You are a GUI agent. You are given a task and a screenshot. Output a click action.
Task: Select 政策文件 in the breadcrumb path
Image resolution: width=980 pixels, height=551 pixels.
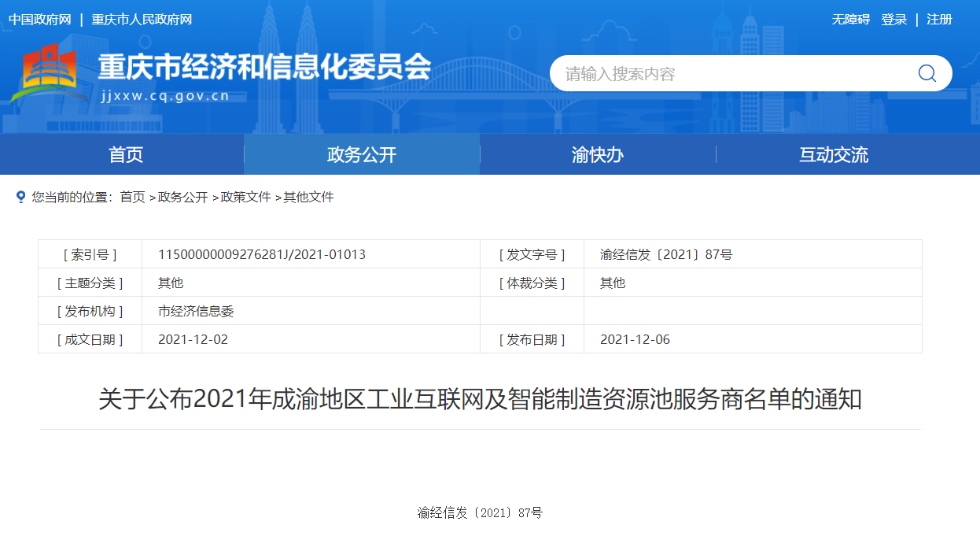click(x=245, y=197)
